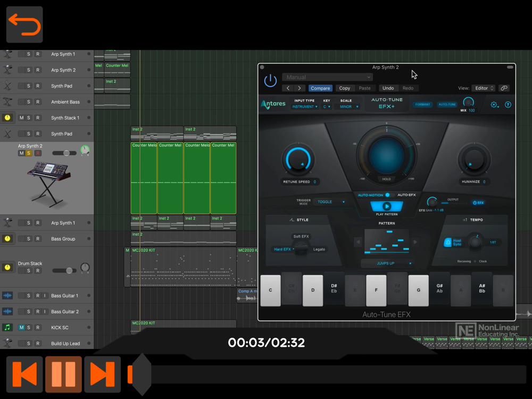This screenshot has height=399, width=532.
Task: Click the Hold button below the dial
Action: (386, 179)
